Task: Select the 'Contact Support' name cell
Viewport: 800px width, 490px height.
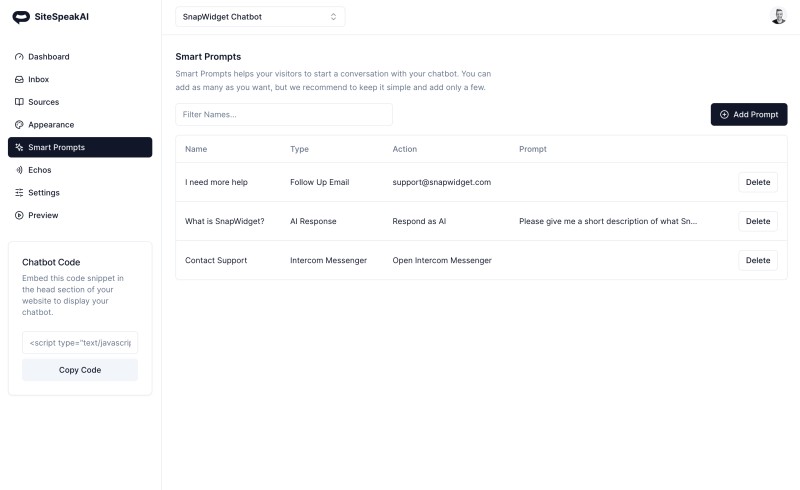Action: click(216, 260)
